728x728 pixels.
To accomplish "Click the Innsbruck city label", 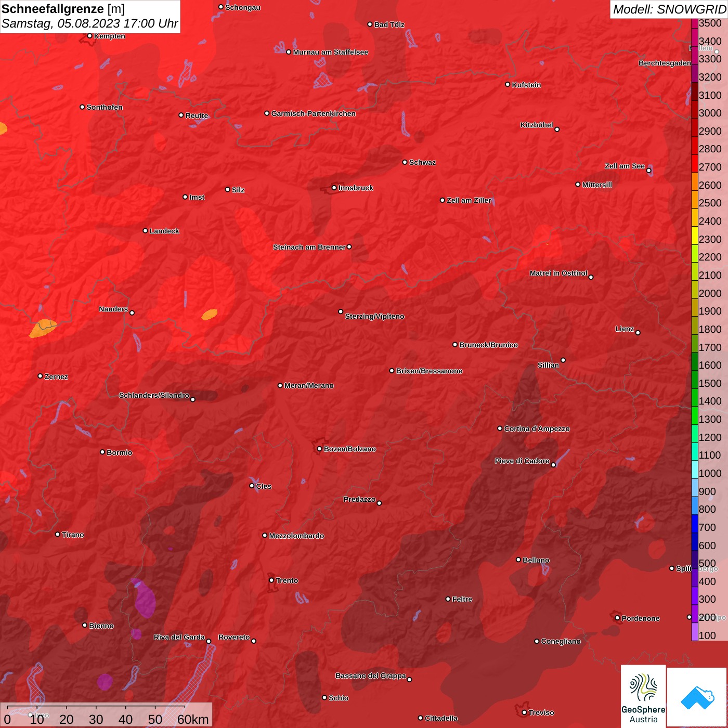I will click(x=356, y=188).
